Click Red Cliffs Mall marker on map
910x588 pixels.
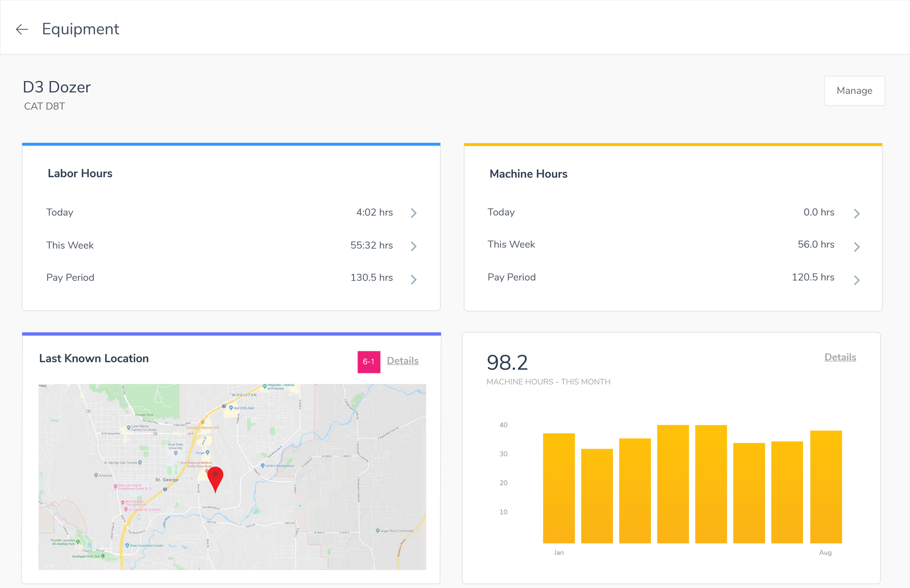tap(231, 408)
